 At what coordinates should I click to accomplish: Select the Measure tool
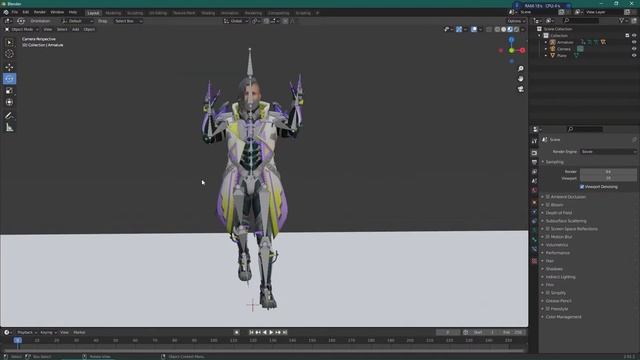pyautogui.click(x=9, y=128)
